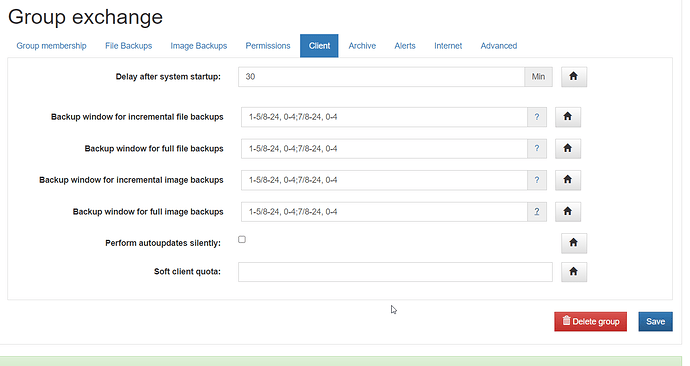Viewport: 690px width, 366px height.
Task: Open help for full image backups window
Action: [x=537, y=212]
